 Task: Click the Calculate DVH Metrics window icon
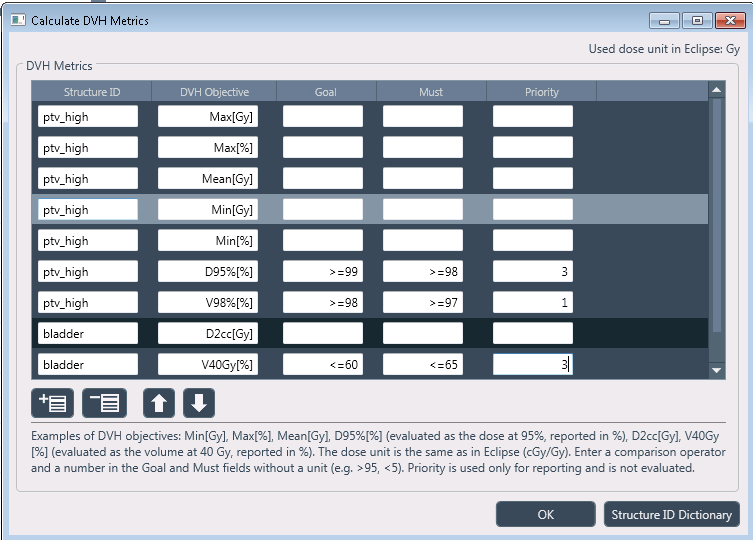tap(18, 20)
